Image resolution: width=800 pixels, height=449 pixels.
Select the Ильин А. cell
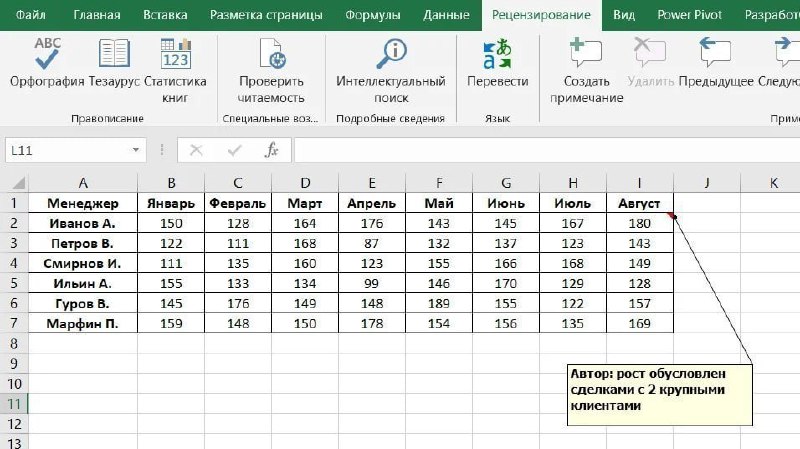[83, 283]
